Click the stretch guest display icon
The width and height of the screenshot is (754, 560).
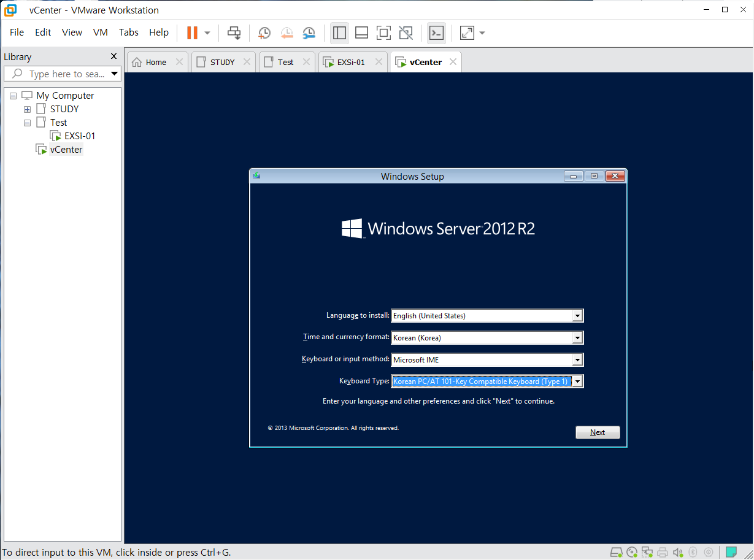467,33
